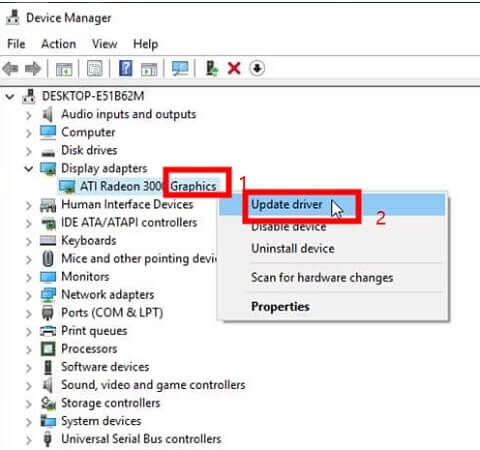Expand Human Interface Devices chevron

pyautogui.click(x=29, y=206)
